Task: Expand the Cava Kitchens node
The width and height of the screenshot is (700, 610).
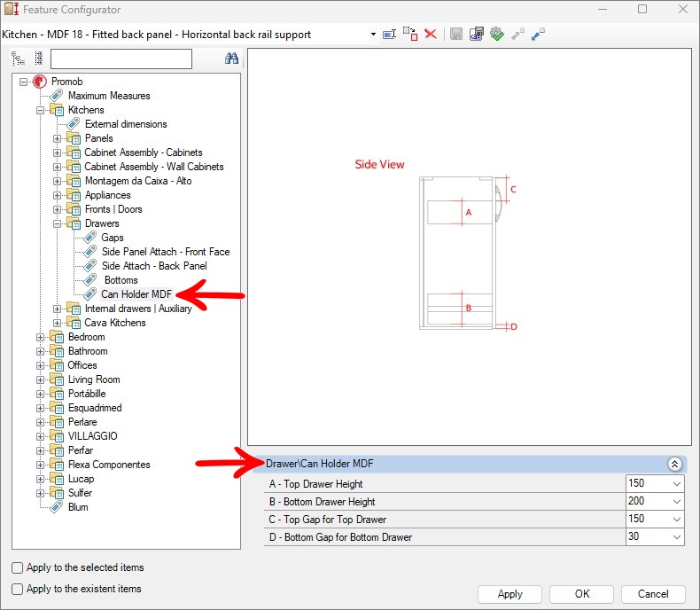Action: [57, 323]
